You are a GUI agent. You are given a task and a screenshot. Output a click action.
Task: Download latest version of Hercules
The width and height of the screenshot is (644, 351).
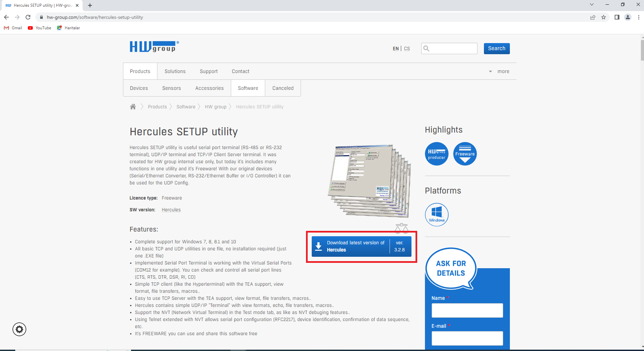pos(361,246)
